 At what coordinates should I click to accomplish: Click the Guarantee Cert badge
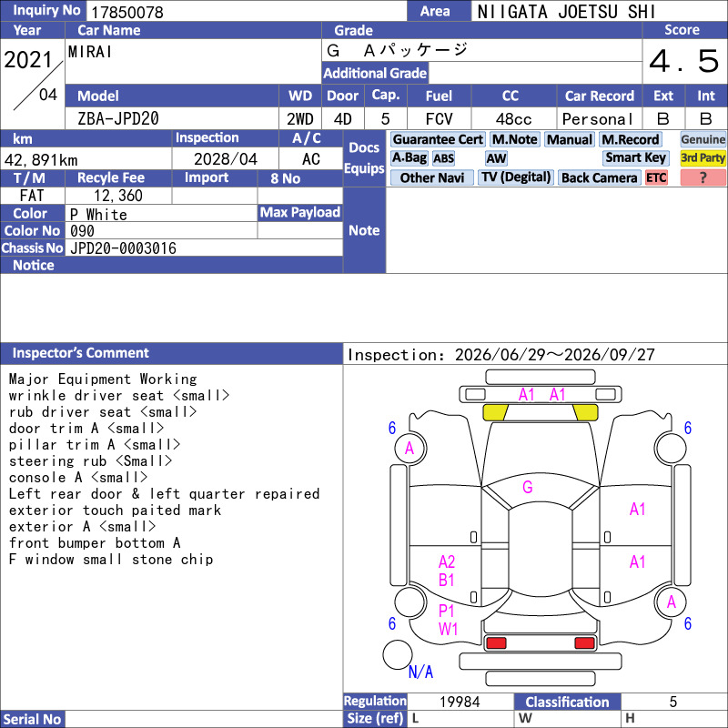tap(438, 139)
